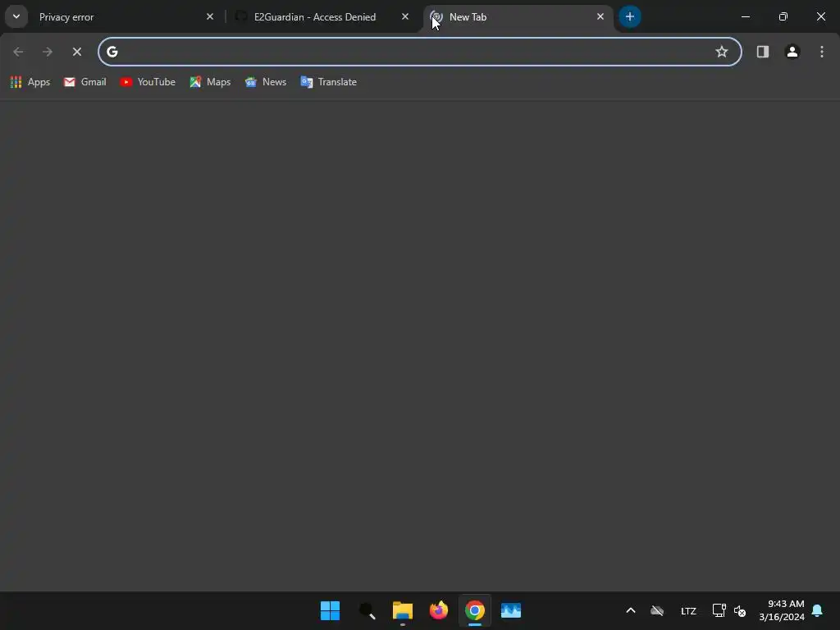
Task: Open the OneDrive cloud tray icon
Action: [657, 610]
